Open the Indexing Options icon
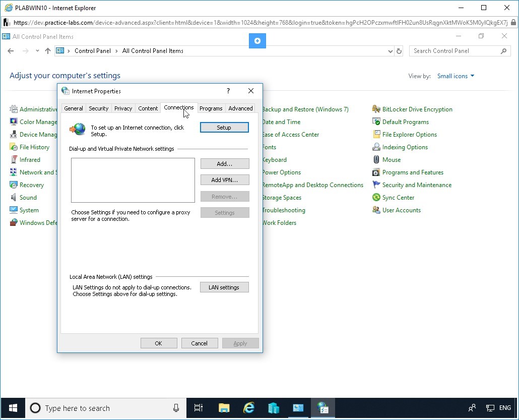This screenshot has height=420, width=519. (376, 147)
